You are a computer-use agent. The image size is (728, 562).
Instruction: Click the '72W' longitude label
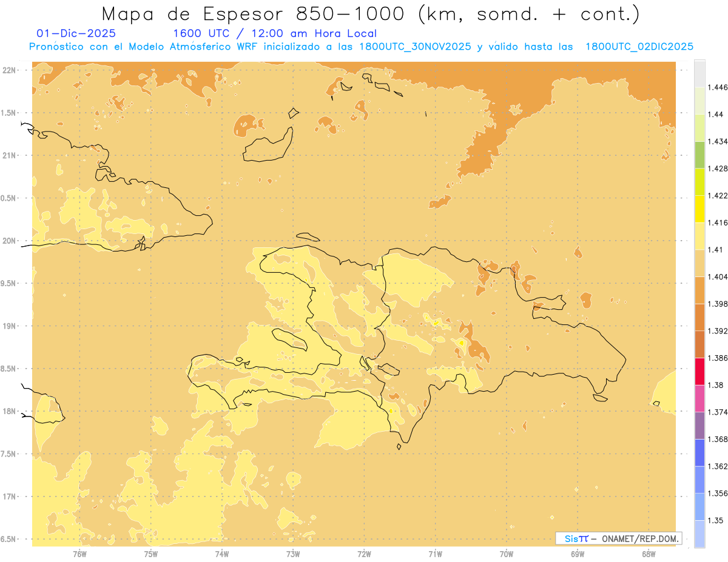364,554
